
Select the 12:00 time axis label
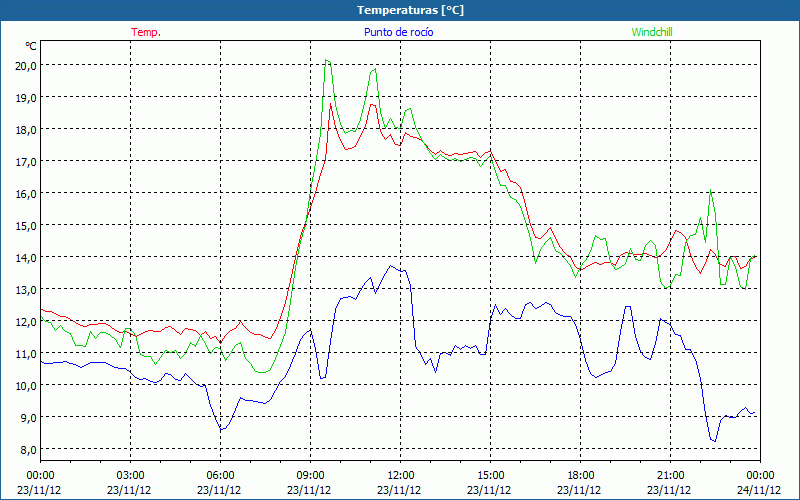point(401,475)
